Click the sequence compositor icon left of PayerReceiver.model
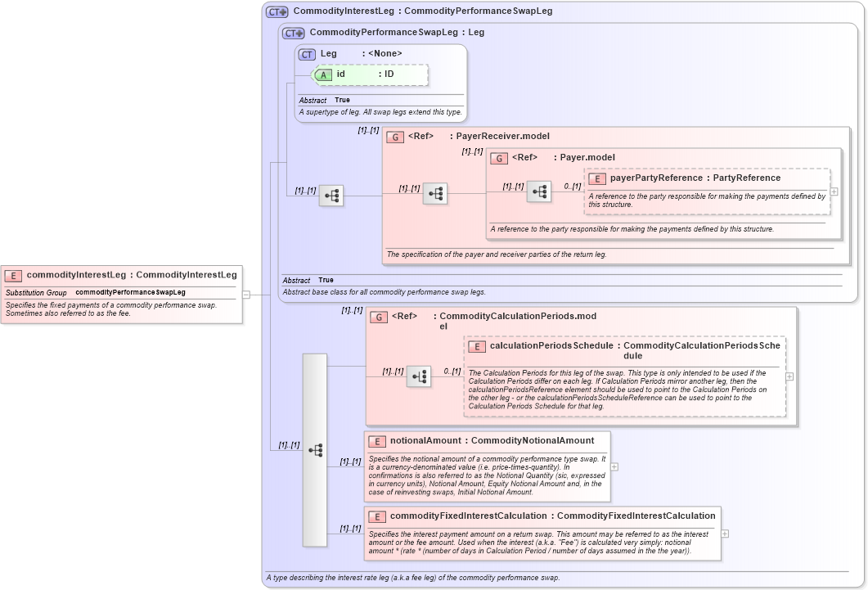 [331, 196]
